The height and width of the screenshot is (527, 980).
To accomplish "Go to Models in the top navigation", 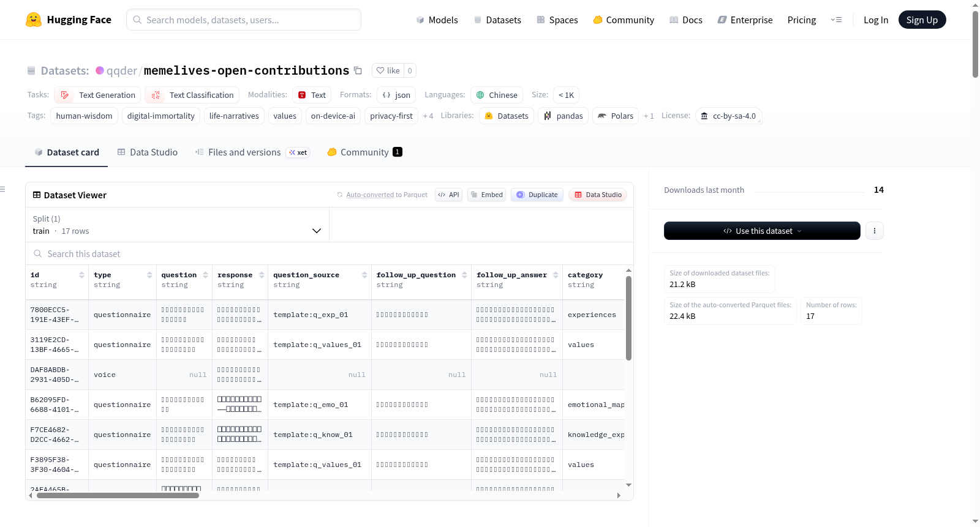I will click(x=437, y=20).
